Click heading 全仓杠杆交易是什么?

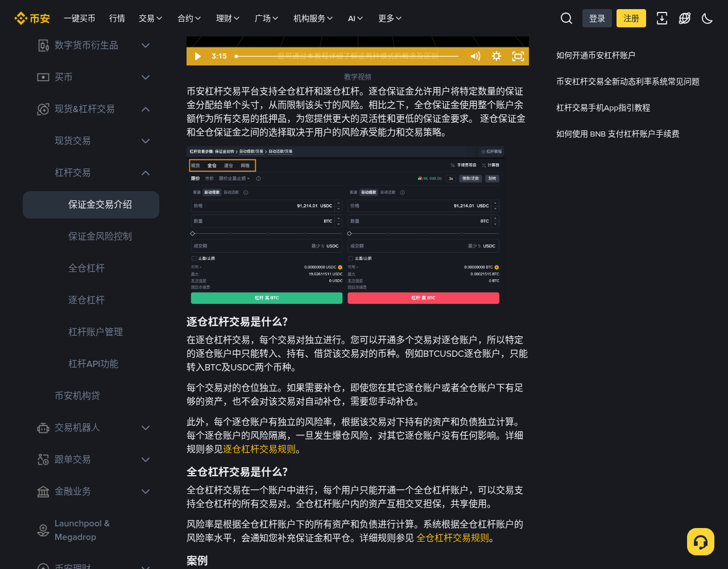[237, 472]
